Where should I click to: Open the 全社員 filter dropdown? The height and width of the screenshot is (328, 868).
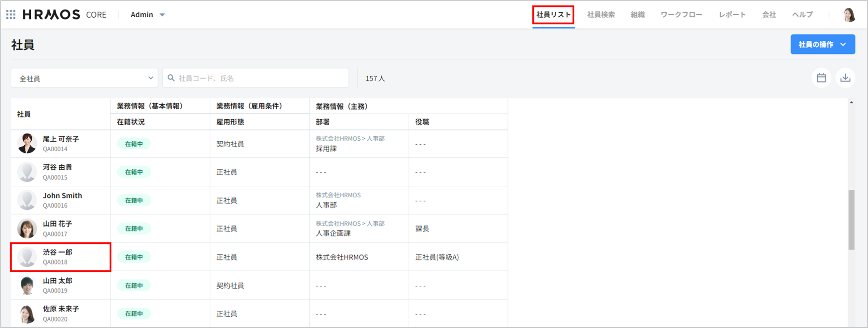[x=84, y=78]
